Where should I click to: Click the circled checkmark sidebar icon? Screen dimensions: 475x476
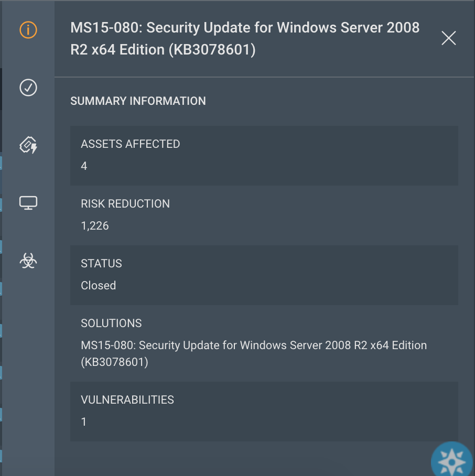(28, 88)
